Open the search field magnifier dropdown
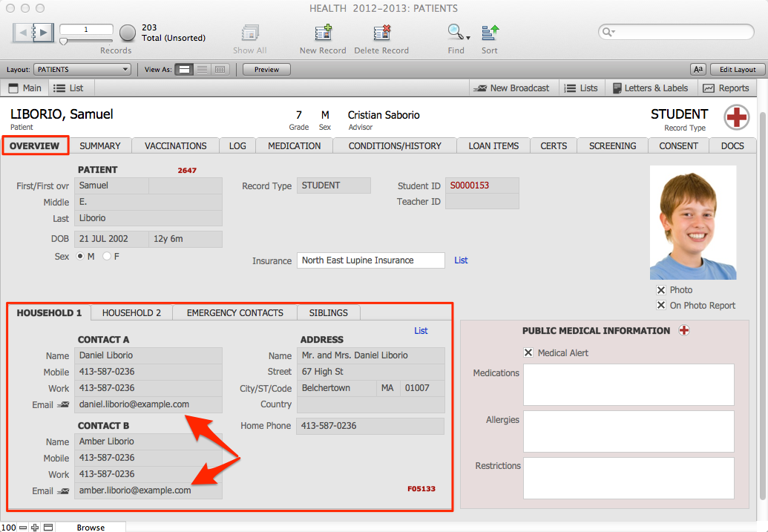 pyautogui.click(x=608, y=32)
